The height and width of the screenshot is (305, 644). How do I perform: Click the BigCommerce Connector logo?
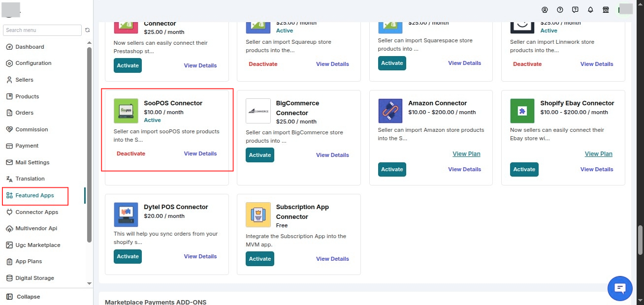[258, 111]
